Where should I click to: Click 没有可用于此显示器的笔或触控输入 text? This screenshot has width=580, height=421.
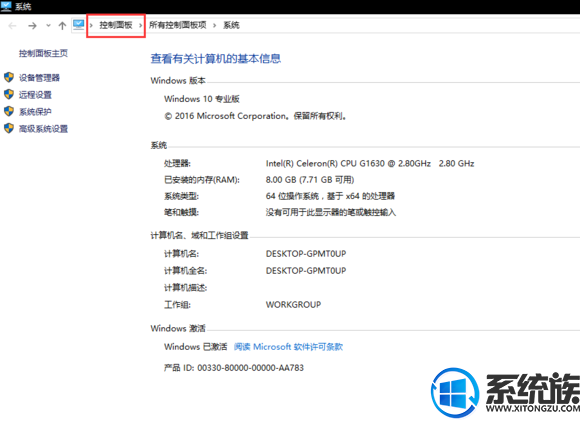[331, 212]
